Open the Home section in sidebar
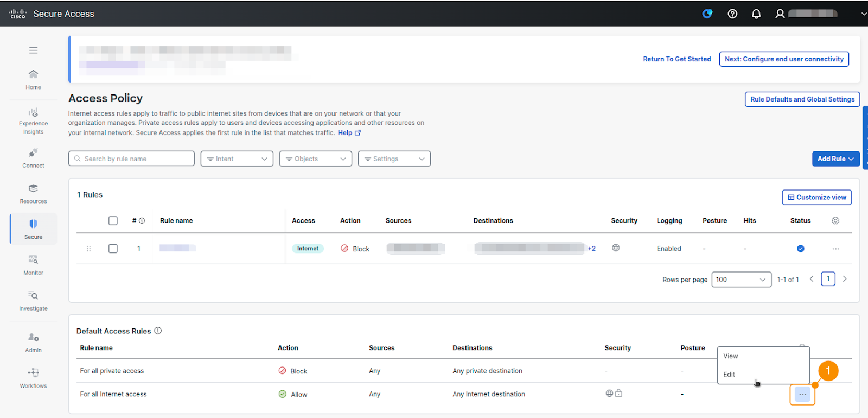 pyautogui.click(x=33, y=79)
